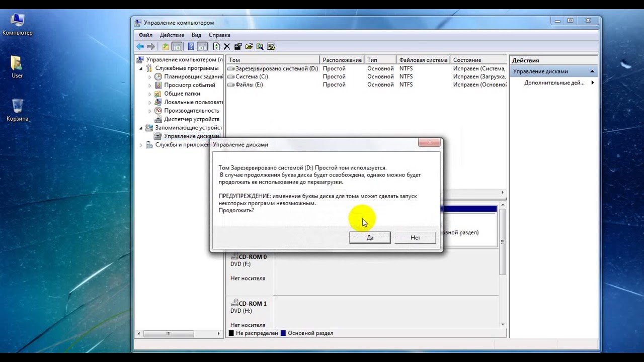This screenshot has width=644, height=362.
Task: Click the disk pane down scroll arrow
Action: click(503, 325)
